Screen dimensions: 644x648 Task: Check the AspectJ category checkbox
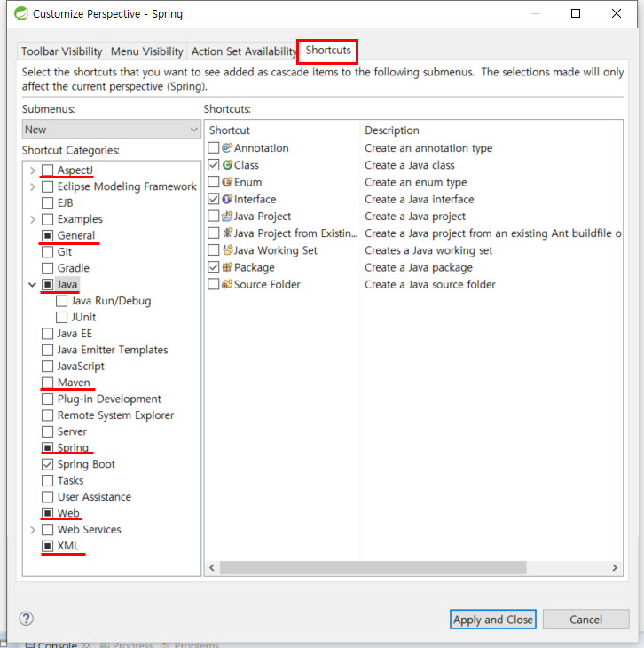click(48, 170)
